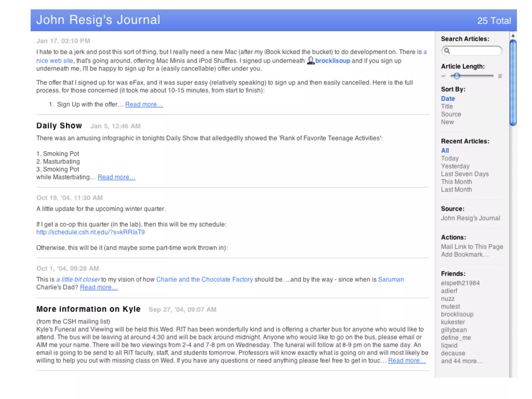
Task: Expand friends list with 'and 44 more'
Action: tap(462, 361)
